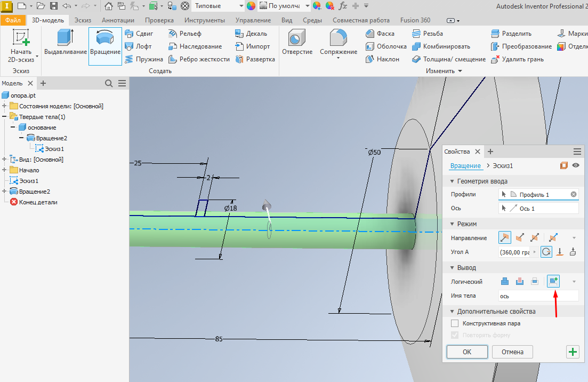Image resolution: width=588 pixels, height=382 pixels.
Task: Select the Extrude (Выдавливание) tool
Action: pyautogui.click(x=65, y=42)
